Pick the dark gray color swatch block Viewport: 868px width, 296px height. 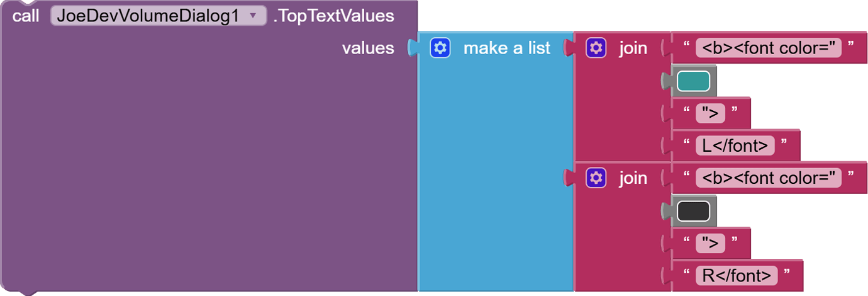[x=693, y=211]
